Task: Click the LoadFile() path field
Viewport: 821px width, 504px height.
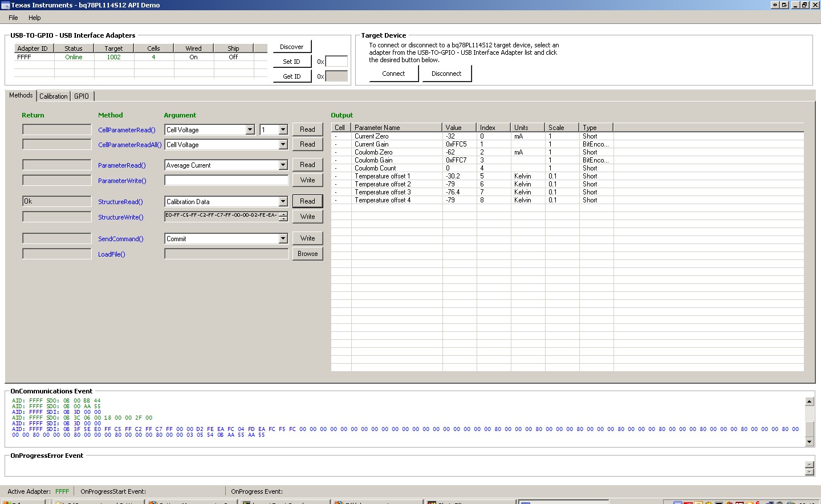Action: point(226,254)
